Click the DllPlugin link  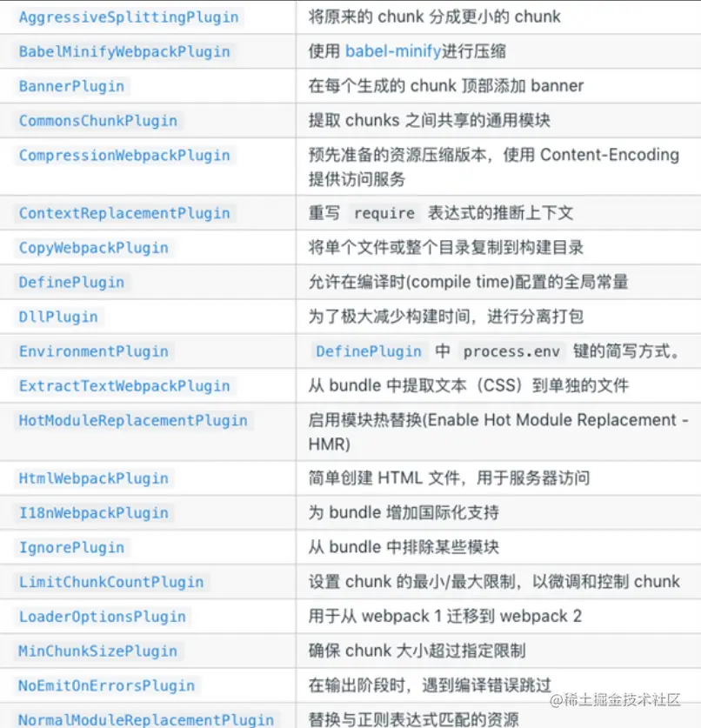(x=58, y=317)
